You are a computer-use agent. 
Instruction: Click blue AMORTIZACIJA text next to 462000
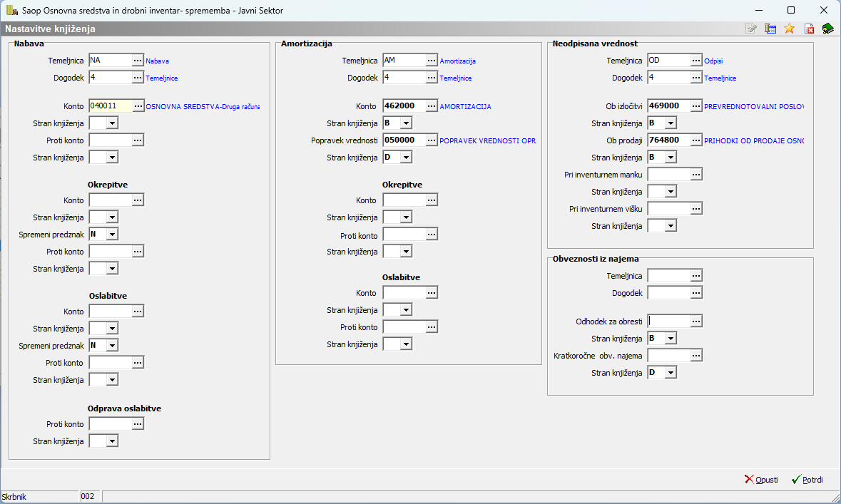[466, 107]
